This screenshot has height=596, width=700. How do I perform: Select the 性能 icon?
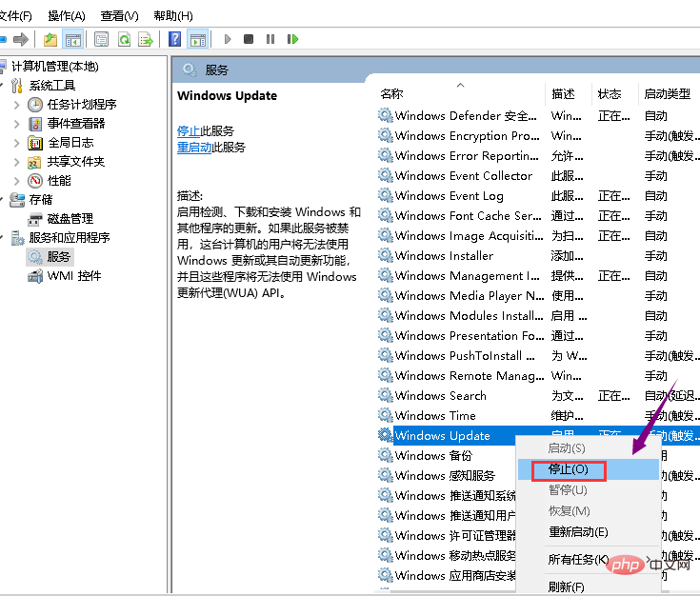coord(35,181)
